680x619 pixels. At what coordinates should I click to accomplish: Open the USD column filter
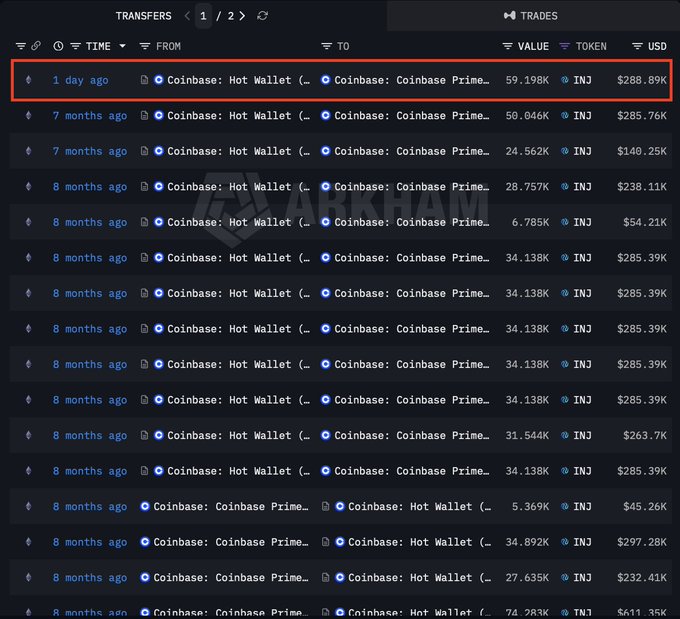point(637,46)
